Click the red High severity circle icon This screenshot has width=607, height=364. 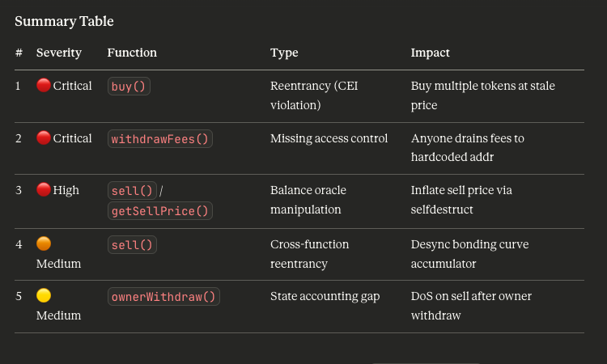click(x=44, y=190)
